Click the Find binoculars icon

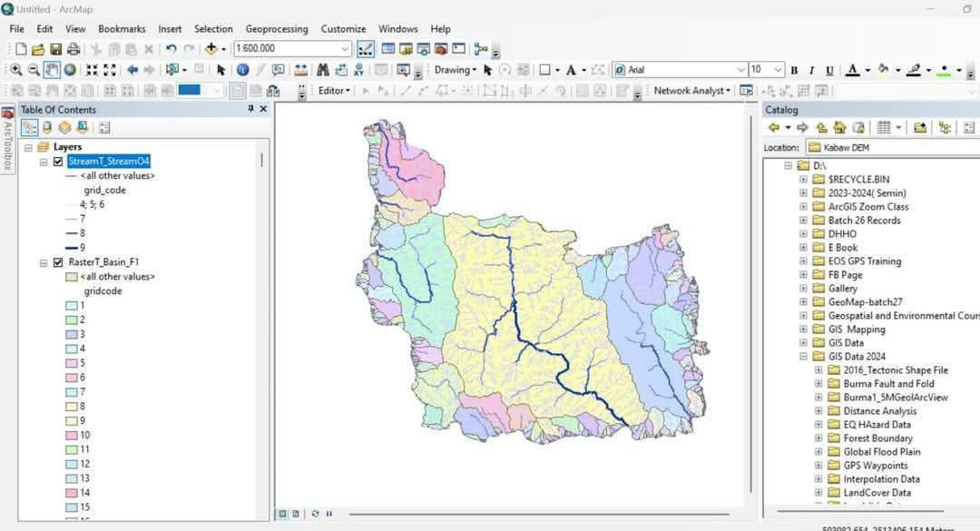coord(322,70)
